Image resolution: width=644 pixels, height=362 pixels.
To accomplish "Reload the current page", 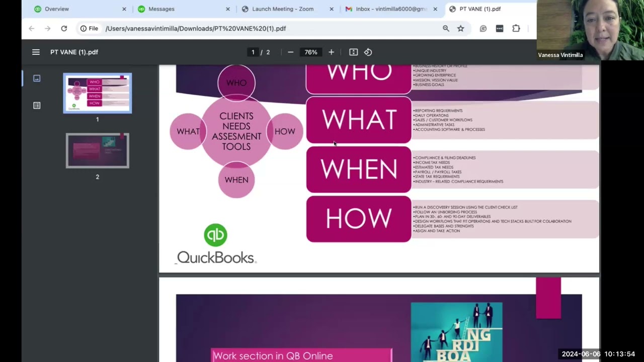I will (64, 29).
